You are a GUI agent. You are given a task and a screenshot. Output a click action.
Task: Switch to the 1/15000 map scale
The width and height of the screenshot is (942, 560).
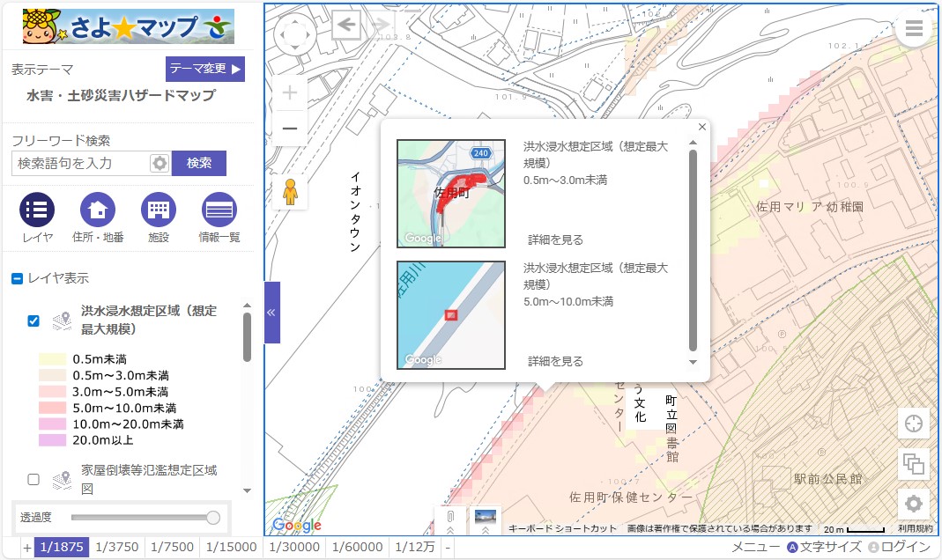click(x=232, y=547)
